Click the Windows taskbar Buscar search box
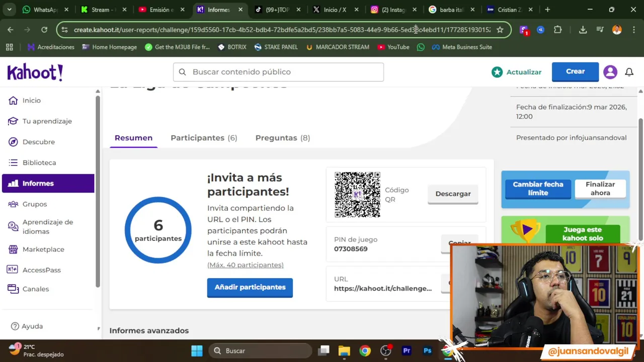The image size is (644, 362). click(x=261, y=350)
